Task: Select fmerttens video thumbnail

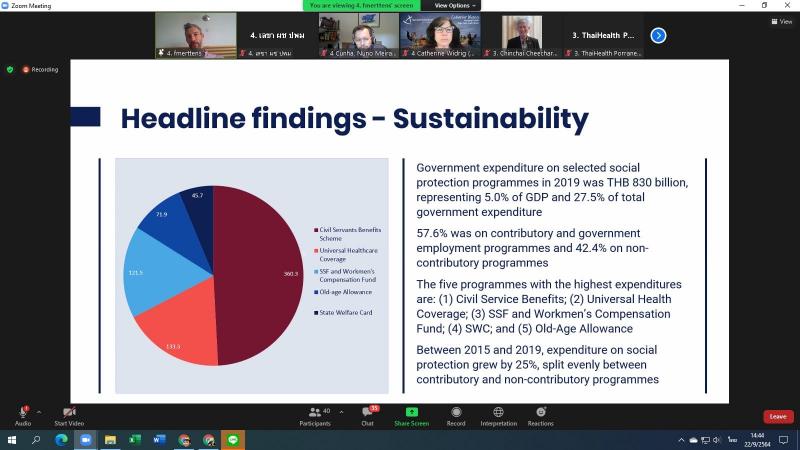Action: [196, 35]
